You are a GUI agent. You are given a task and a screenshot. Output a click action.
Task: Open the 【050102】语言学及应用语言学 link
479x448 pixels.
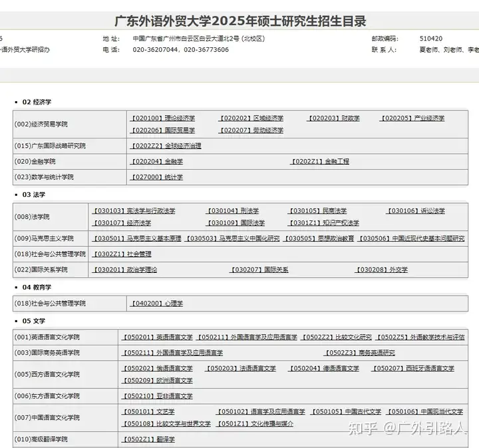(x=261, y=412)
